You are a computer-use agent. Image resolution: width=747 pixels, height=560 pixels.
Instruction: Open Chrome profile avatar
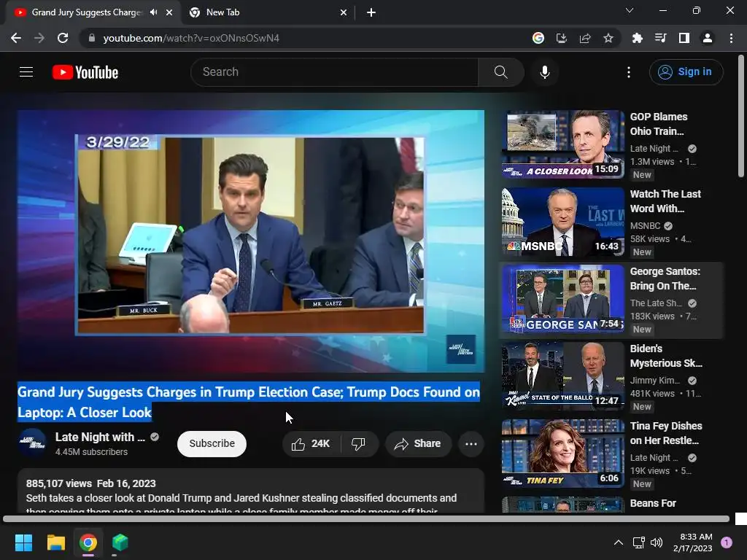708,38
